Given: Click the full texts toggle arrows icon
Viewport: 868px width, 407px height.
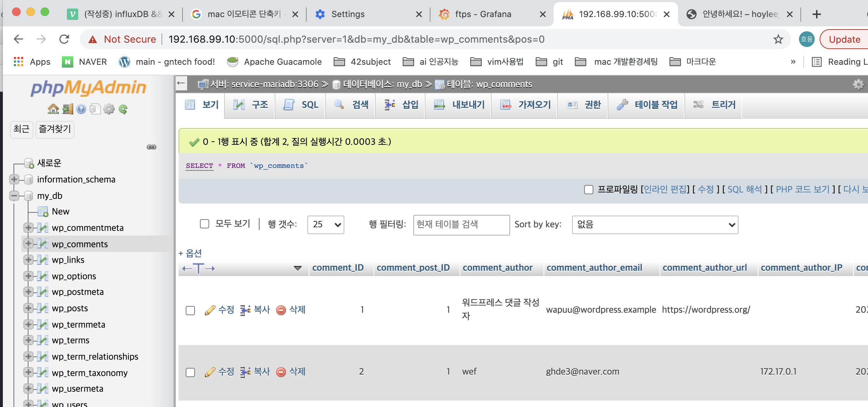Looking at the screenshot, I should pos(199,268).
